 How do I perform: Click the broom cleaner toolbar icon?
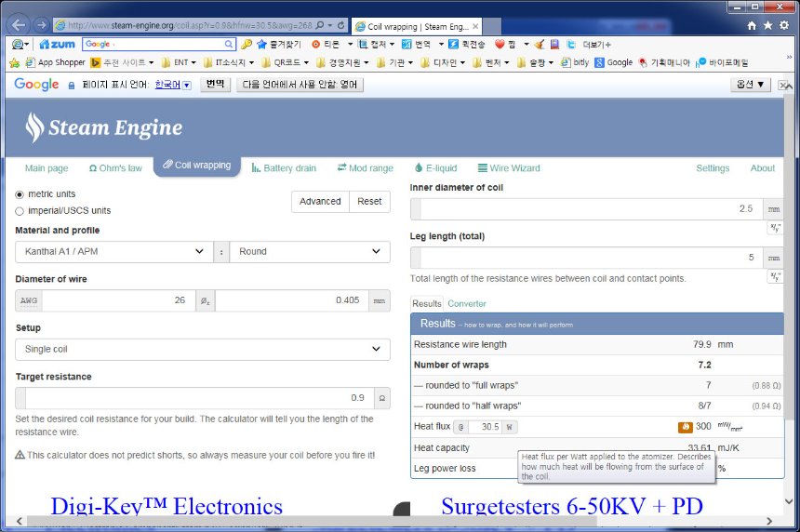[540, 45]
